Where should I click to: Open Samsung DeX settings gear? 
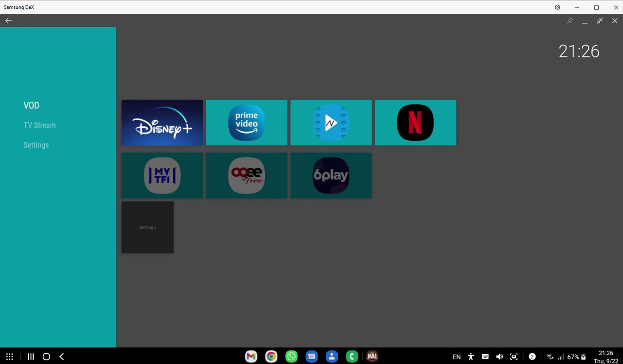(x=558, y=7)
